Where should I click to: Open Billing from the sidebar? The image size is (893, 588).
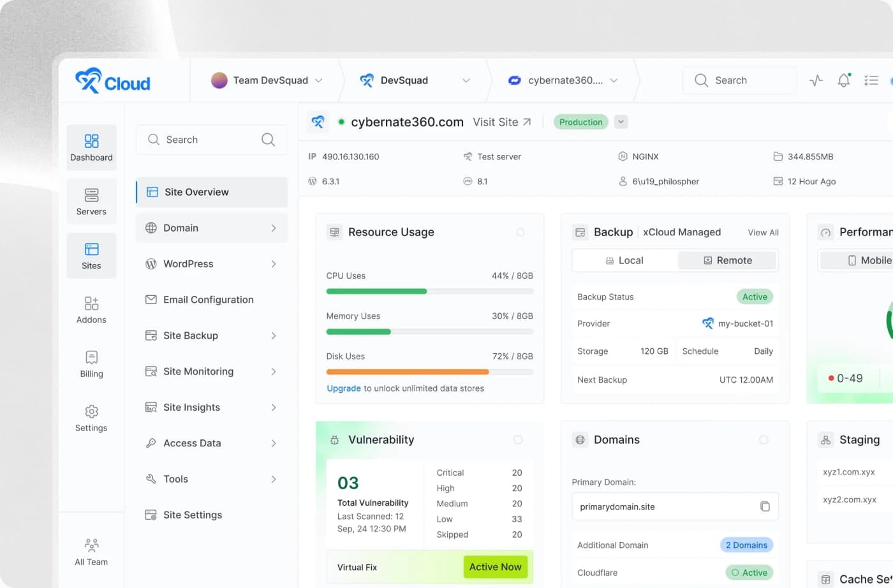pos(91,364)
